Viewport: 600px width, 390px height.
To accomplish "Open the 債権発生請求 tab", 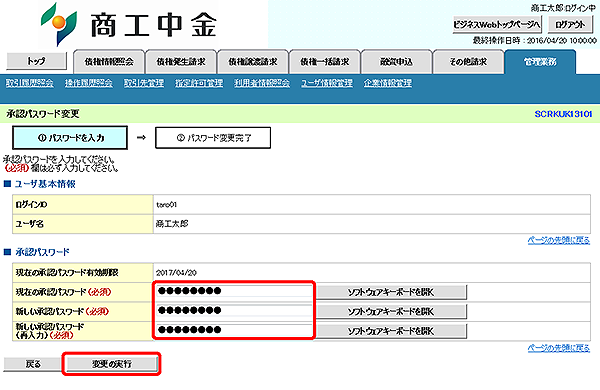I will point(181,62).
